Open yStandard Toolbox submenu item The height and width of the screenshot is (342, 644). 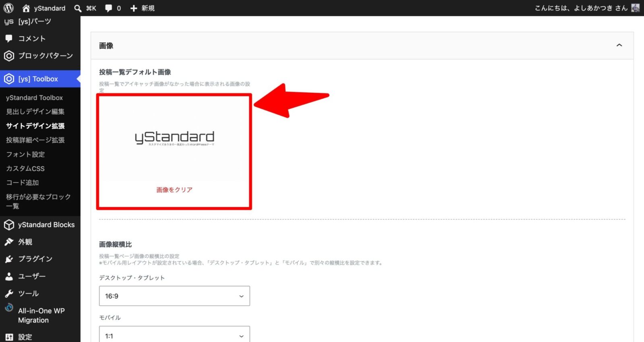[x=34, y=97]
